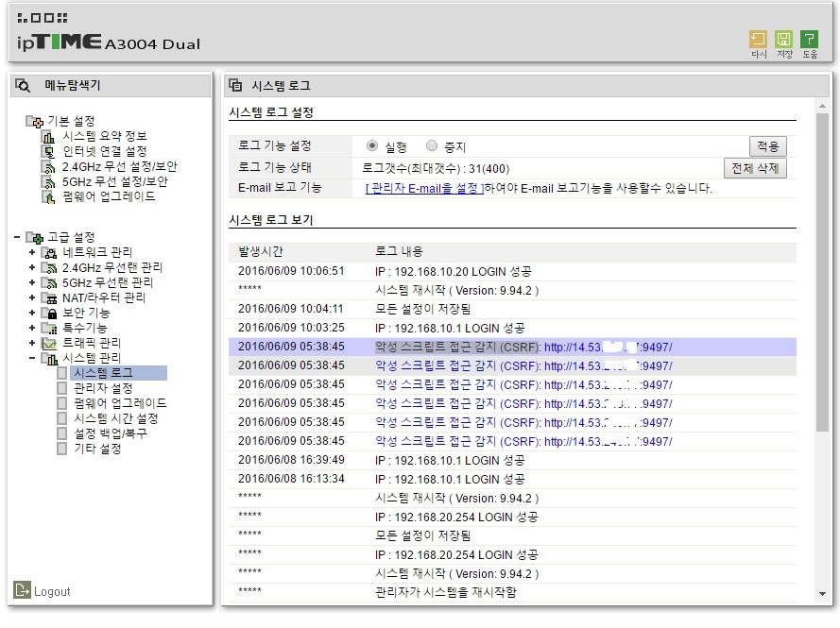This screenshot has height=628, width=840.
Task: Open the 관리자 설정 menu item
Action: [x=103, y=388]
